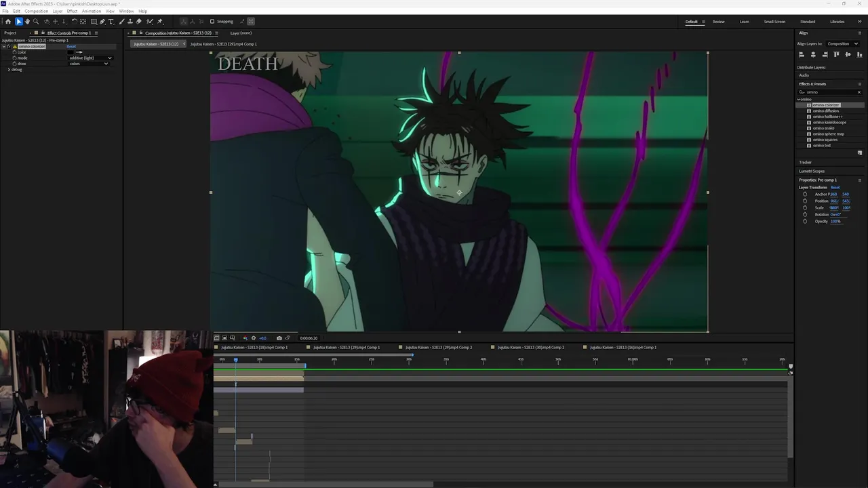This screenshot has width=868, height=488.
Task: Select the Puppet Pin tool
Action: point(160,21)
